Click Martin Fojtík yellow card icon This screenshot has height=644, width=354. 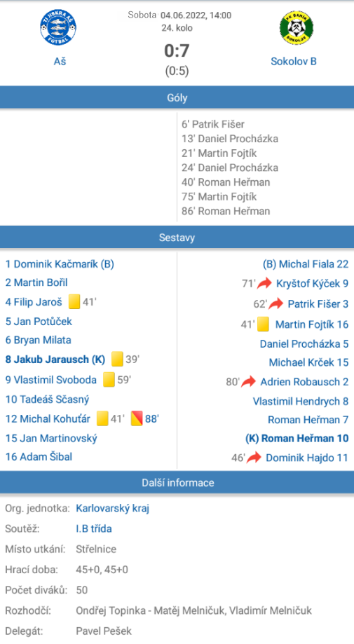pyautogui.click(x=264, y=324)
